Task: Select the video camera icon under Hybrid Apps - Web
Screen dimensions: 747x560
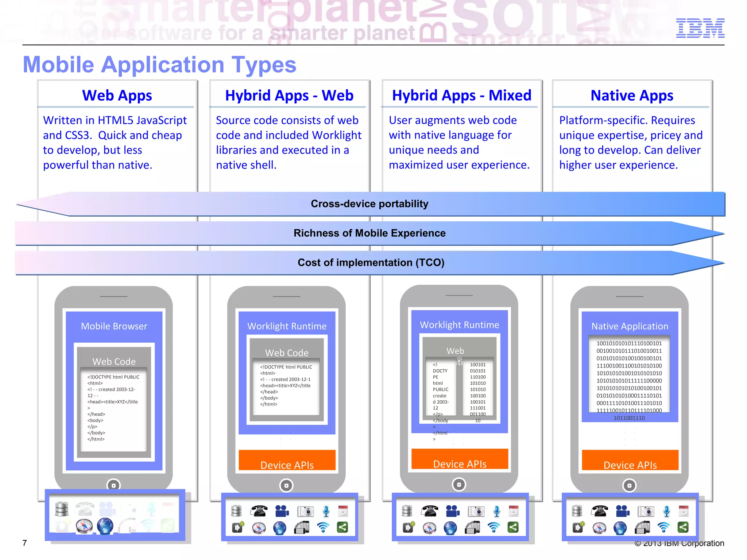Action: click(x=282, y=511)
